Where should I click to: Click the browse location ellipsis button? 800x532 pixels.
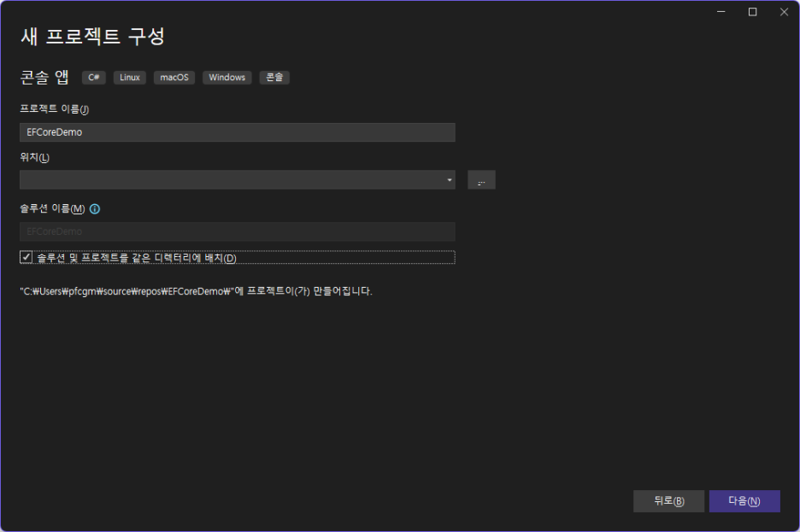point(481,180)
